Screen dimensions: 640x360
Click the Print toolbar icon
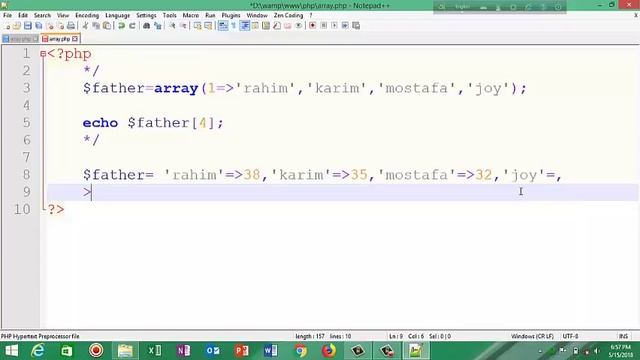coord(71,26)
